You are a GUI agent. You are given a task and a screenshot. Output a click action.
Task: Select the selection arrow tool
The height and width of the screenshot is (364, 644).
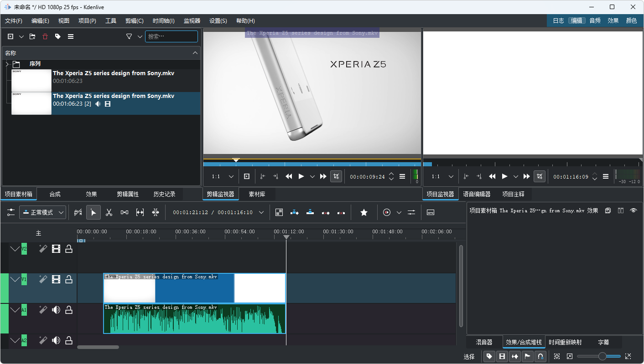[93, 212]
